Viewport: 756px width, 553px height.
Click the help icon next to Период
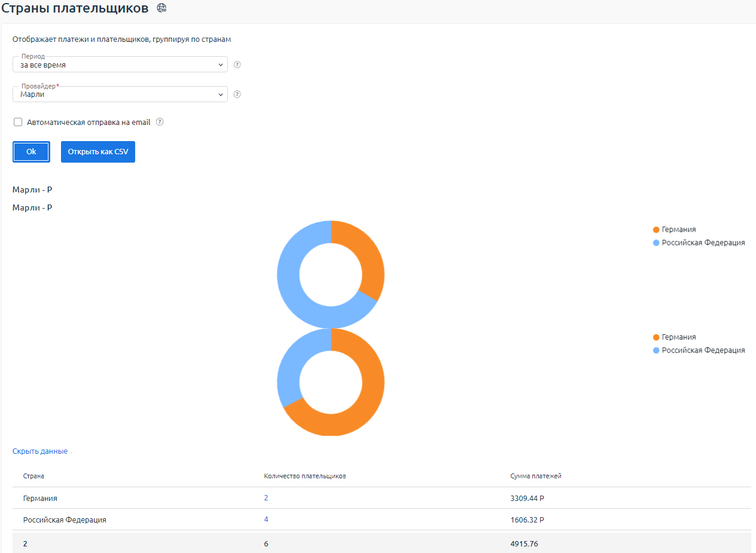[x=237, y=65]
